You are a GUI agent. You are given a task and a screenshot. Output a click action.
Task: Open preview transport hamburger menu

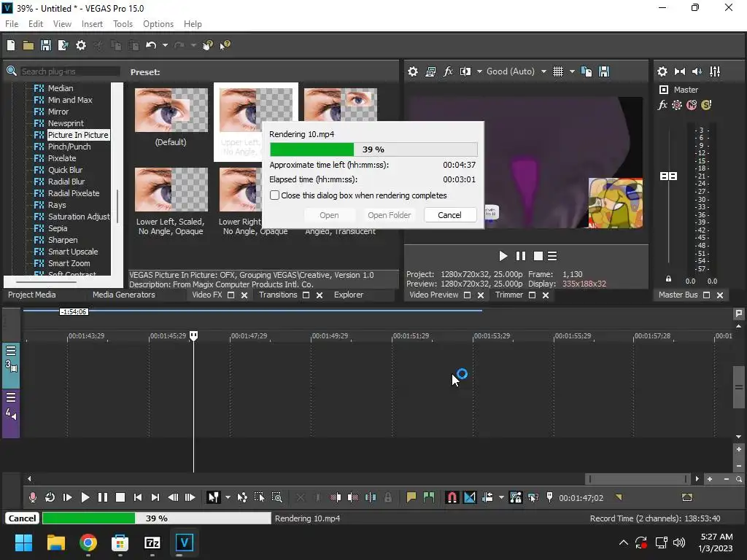tap(552, 256)
